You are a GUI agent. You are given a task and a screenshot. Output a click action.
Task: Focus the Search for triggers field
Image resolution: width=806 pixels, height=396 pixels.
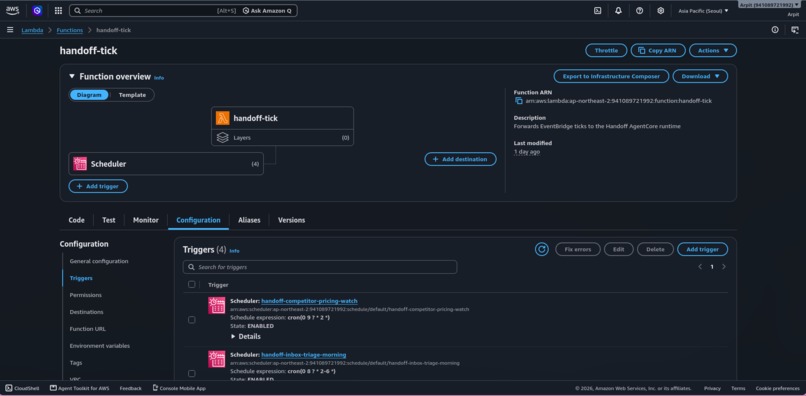[x=320, y=267]
